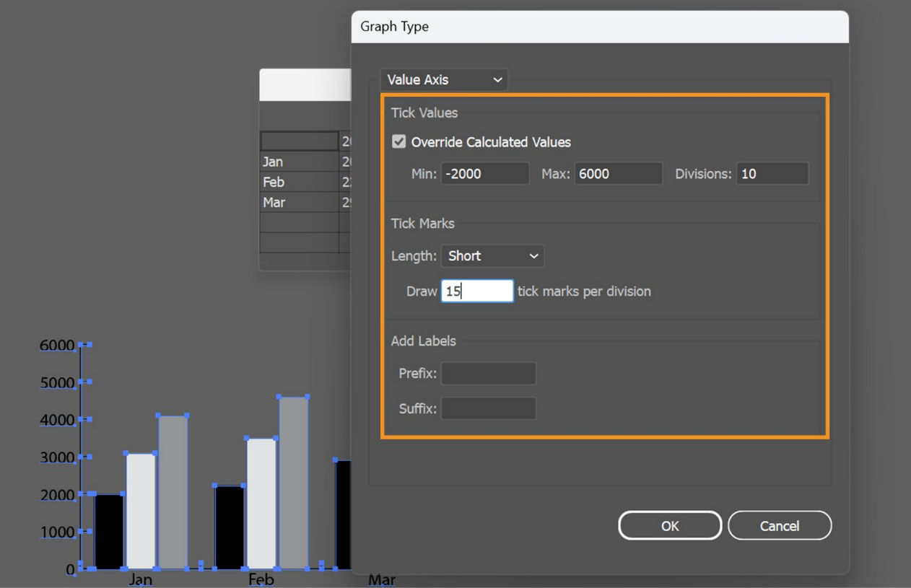Screen dimensions: 911x588
Task: Click the Graph Type dialog title bar
Action: (505, 26)
